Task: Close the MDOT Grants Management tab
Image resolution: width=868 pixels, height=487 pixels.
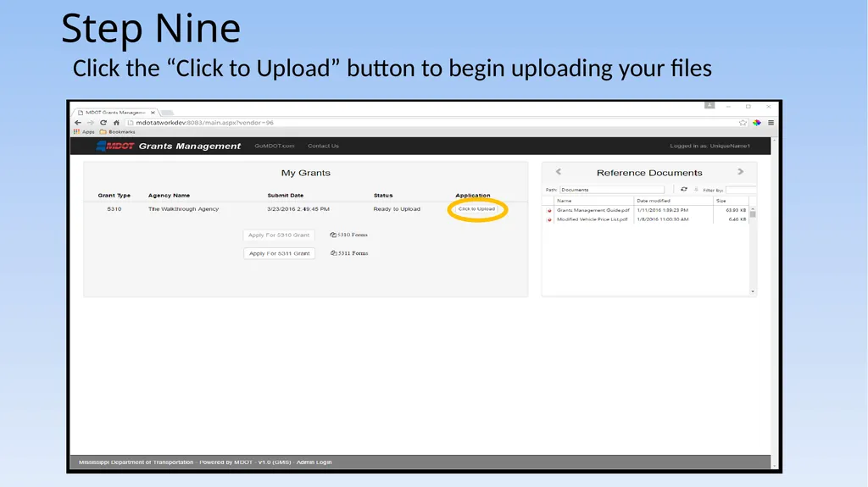Action: point(153,113)
